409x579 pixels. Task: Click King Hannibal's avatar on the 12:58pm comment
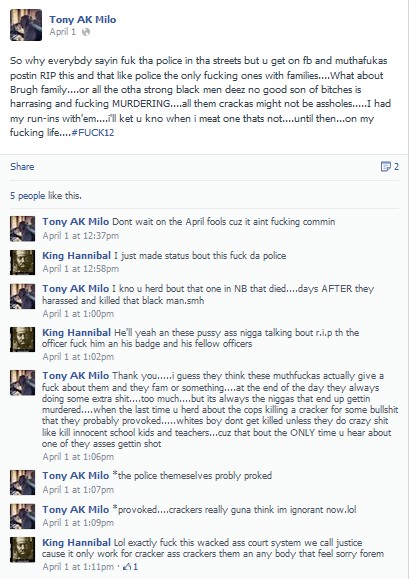[23, 263]
